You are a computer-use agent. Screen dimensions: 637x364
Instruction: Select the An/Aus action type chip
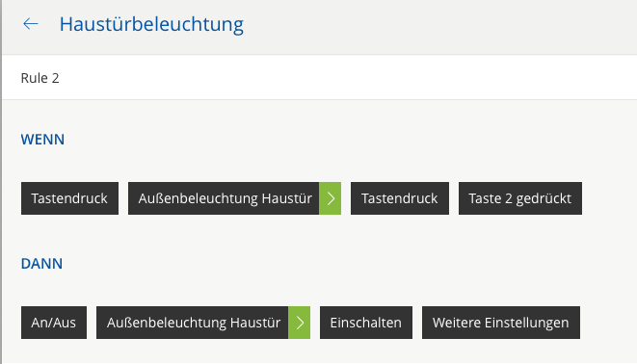pos(54,323)
